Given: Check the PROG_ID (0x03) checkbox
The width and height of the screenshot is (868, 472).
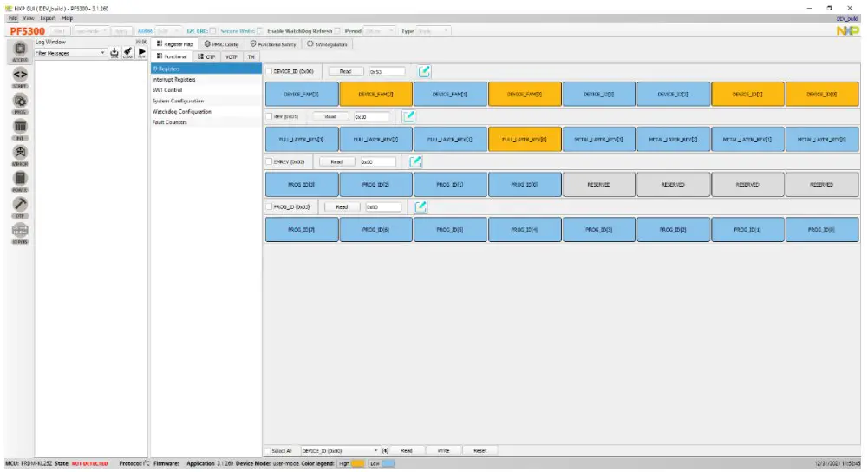Looking at the screenshot, I should 269,206.
